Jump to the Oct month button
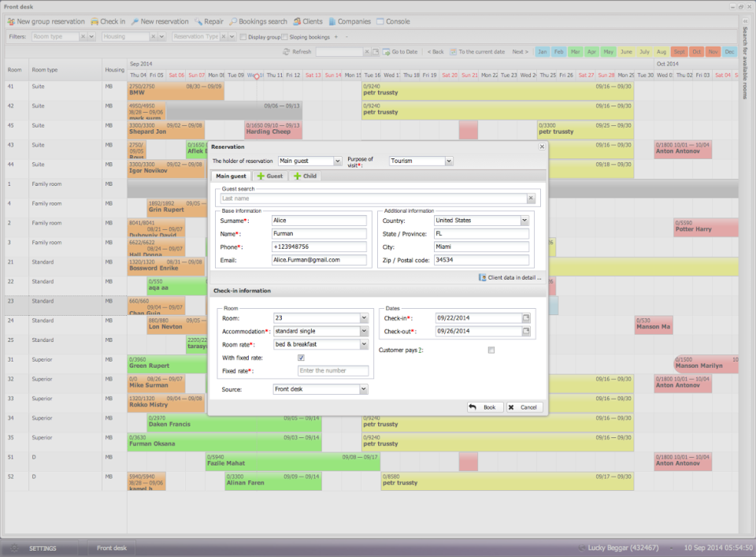 pyautogui.click(x=697, y=51)
